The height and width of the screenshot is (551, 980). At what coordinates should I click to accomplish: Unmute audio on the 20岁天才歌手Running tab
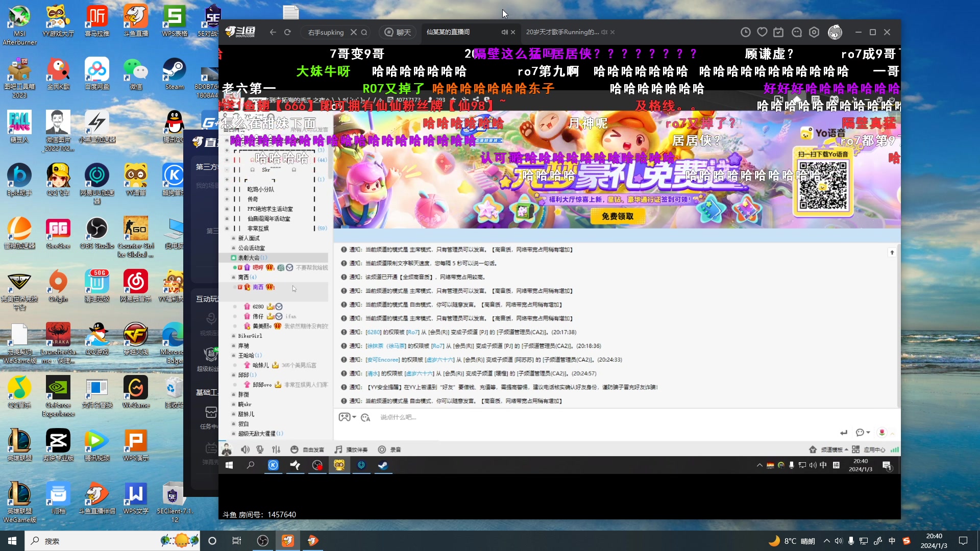pos(604,32)
